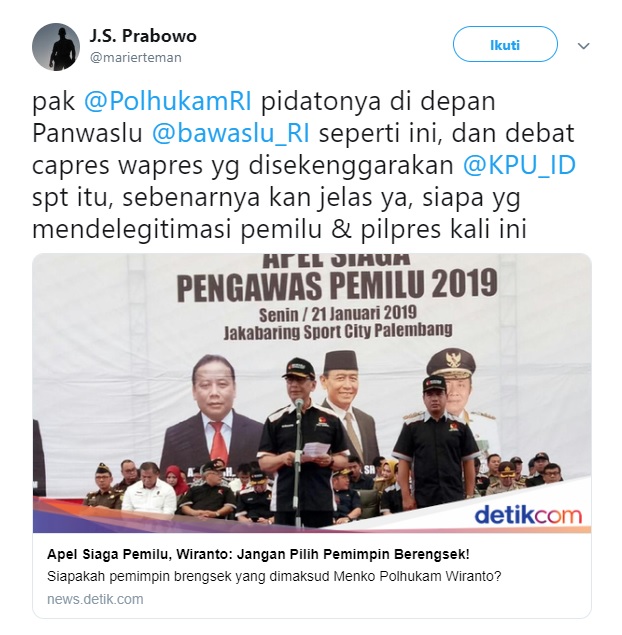Open the @PolhukamRI mention
622x635 pixels.
(168, 101)
